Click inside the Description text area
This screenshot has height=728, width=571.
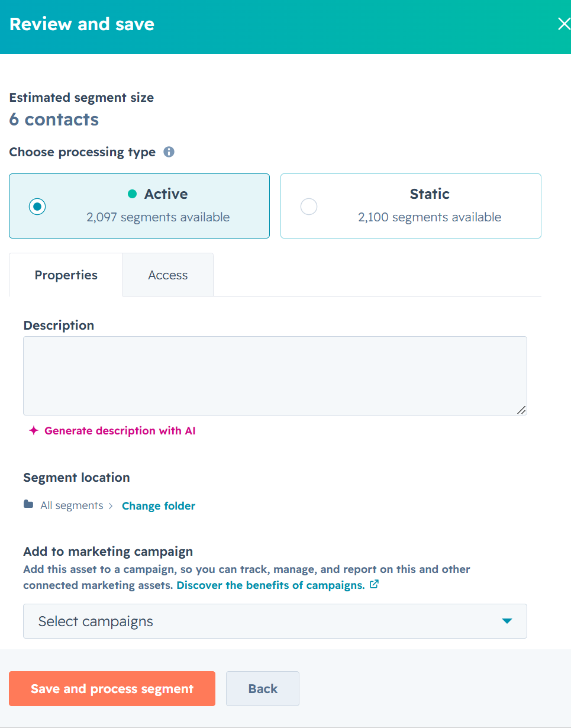(275, 376)
